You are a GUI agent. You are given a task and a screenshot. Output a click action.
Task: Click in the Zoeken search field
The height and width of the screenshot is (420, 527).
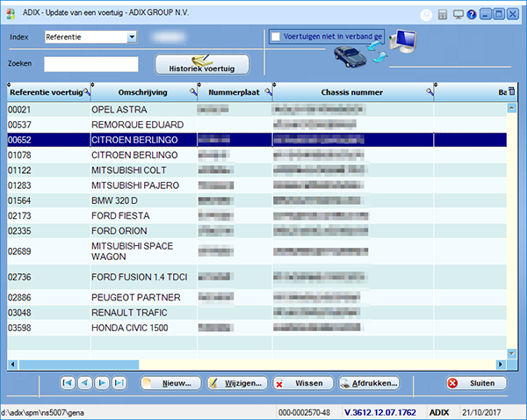[91, 64]
